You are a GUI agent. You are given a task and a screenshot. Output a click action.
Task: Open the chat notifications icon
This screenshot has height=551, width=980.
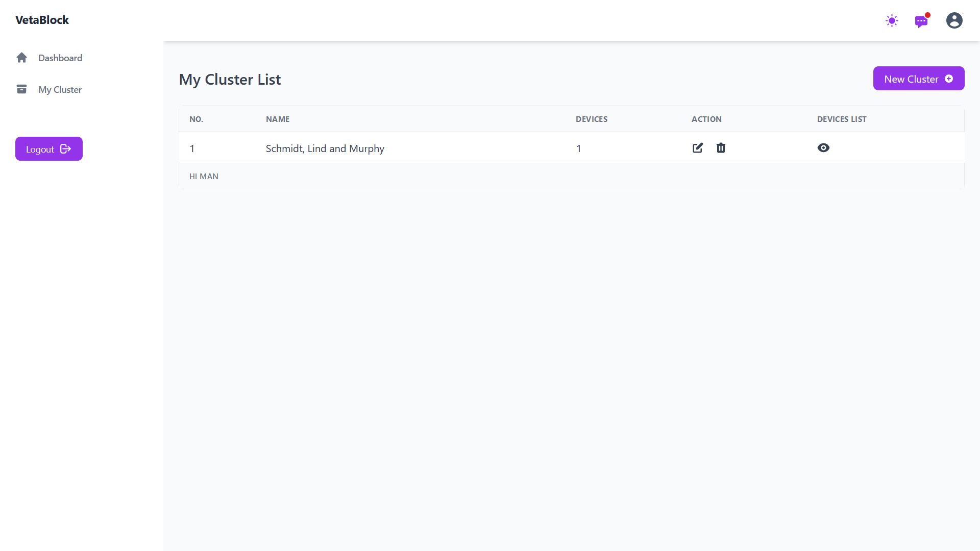(x=921, y=21)
